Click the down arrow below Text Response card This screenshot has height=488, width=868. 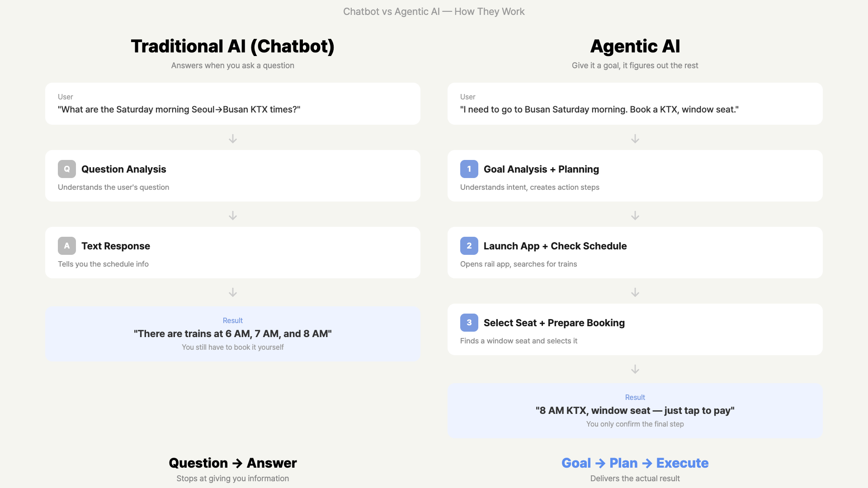[233, 292]
